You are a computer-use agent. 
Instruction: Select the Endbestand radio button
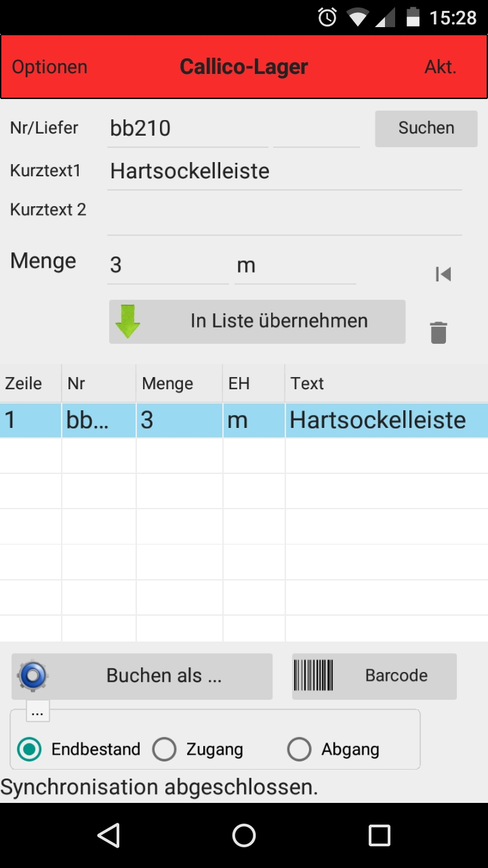point(29,749)
